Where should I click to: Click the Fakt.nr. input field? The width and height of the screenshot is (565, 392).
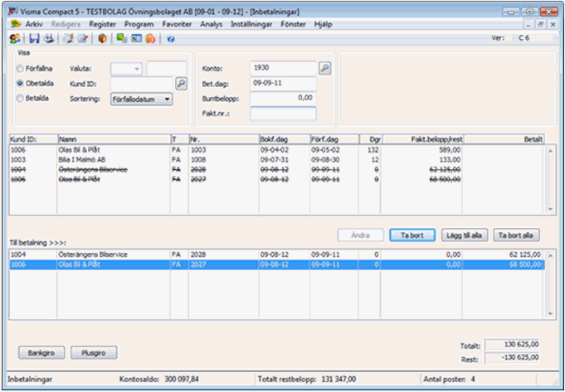point(283,114)
